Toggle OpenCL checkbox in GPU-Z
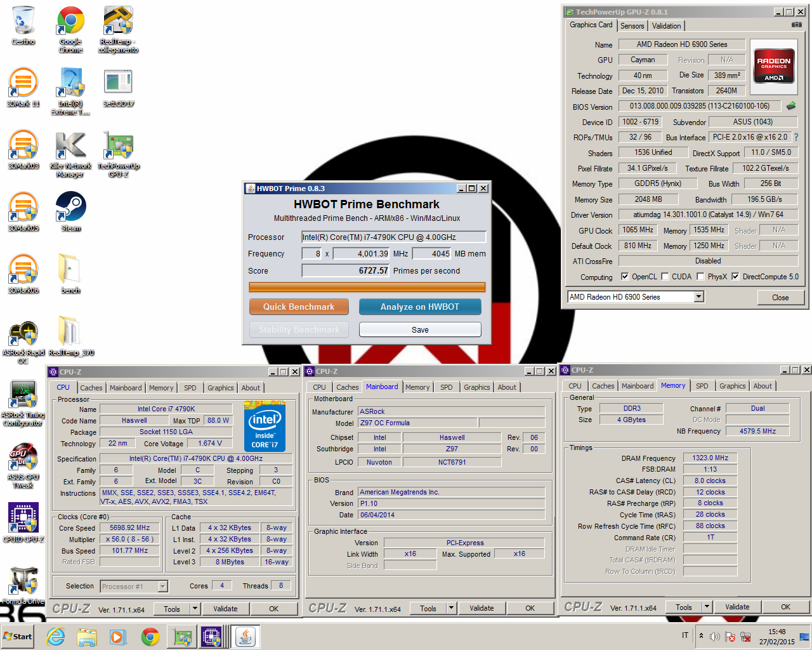Image resolution: width=812 pixels, height=650 pixels. point(625,276)
